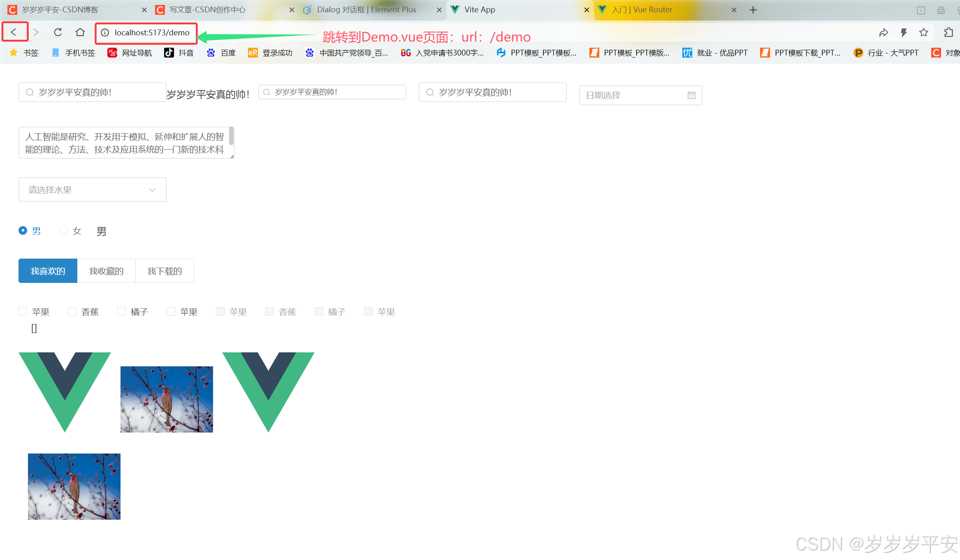Screen dimensions: 960x560
Task: Switch to Dialog Element Plus tab
Action: [366, 10]
